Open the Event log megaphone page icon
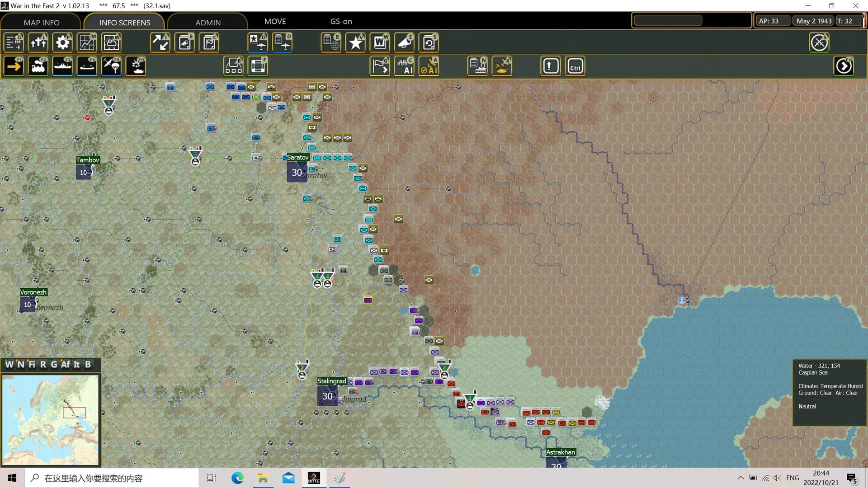The width and height of the screenshot is (868, 488). click(184, 42)
